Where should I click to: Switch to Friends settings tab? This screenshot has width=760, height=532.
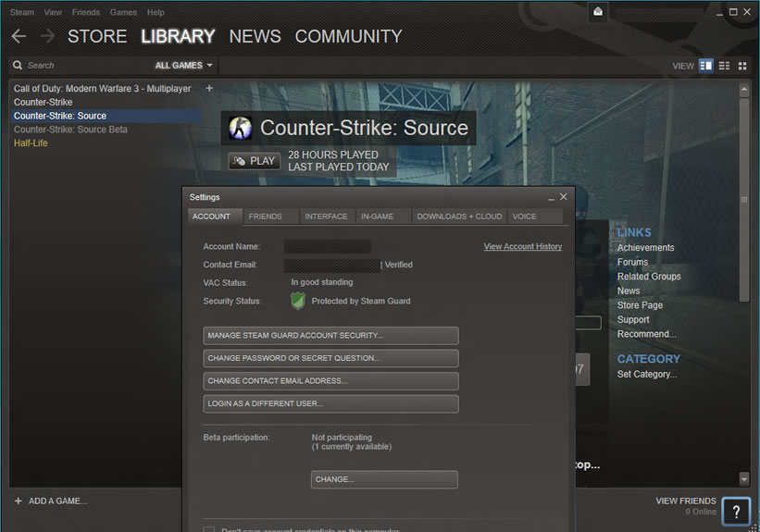point(271,217)
